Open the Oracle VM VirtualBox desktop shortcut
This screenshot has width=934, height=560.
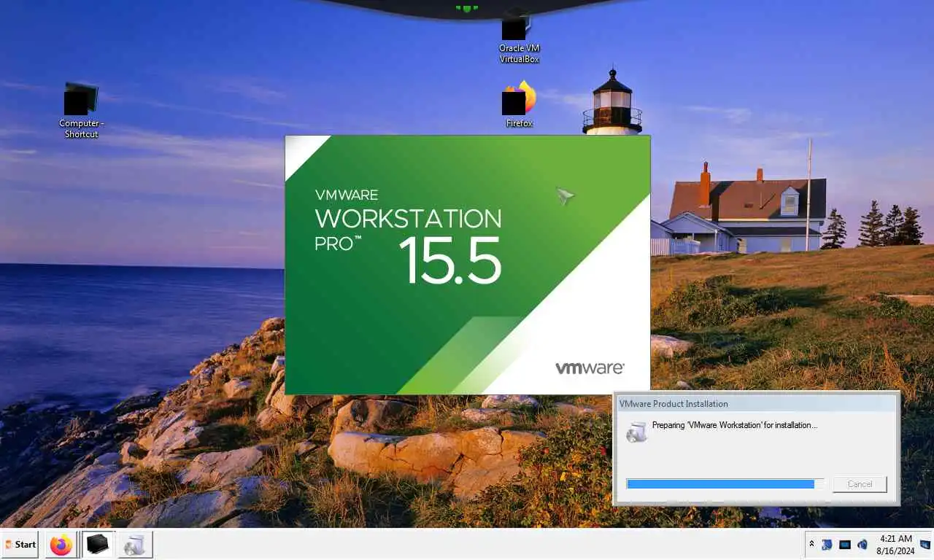(x=519, y=36)
